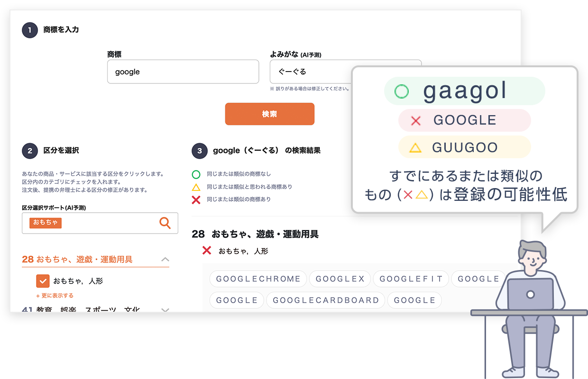
Task: Click the + 更に表示する link
Action: click(55, 296)
